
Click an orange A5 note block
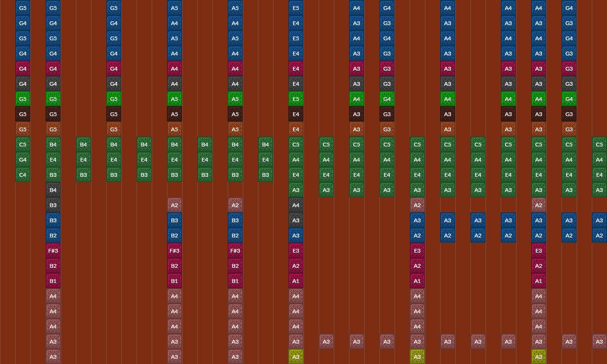[x=175, y=129]
